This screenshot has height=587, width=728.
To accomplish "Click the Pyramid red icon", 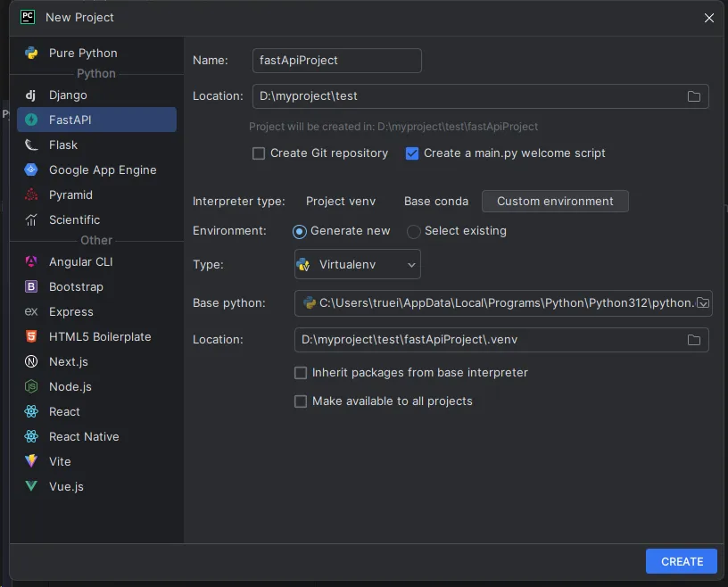I will (x=31, y=195).
